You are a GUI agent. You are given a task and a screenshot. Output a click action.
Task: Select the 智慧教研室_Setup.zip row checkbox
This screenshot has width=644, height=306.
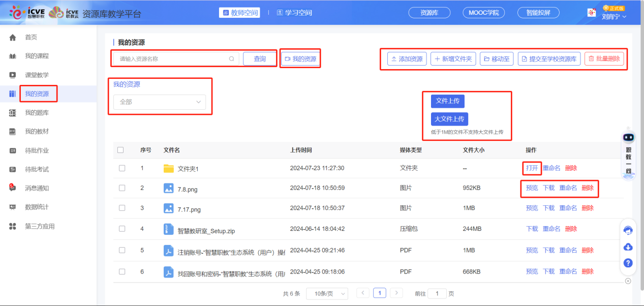(122, 229)
